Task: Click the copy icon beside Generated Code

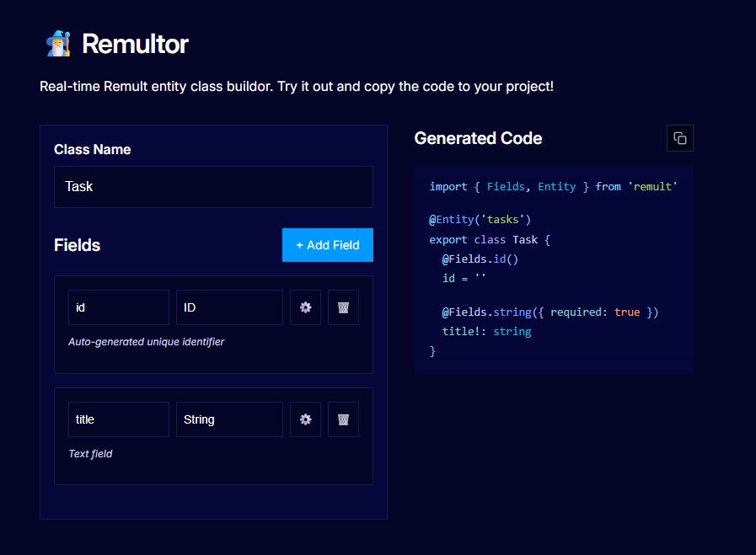Action: [x=680, y=137]
